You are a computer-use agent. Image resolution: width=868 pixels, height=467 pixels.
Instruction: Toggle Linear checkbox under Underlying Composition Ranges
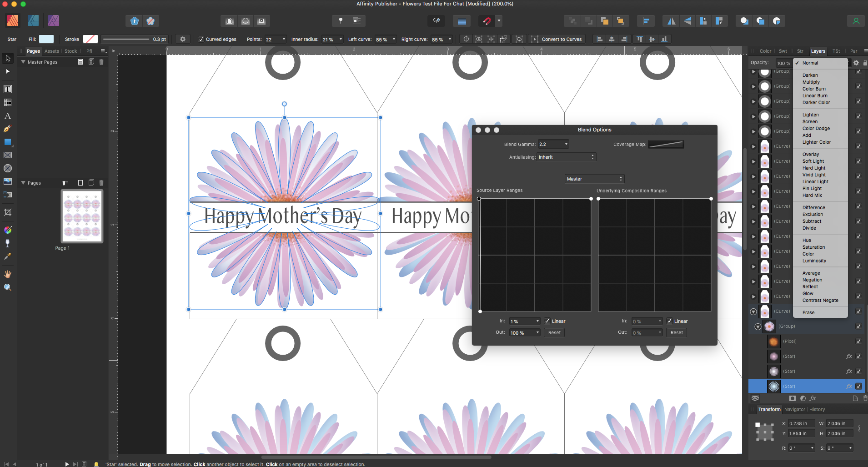point(669,321)
